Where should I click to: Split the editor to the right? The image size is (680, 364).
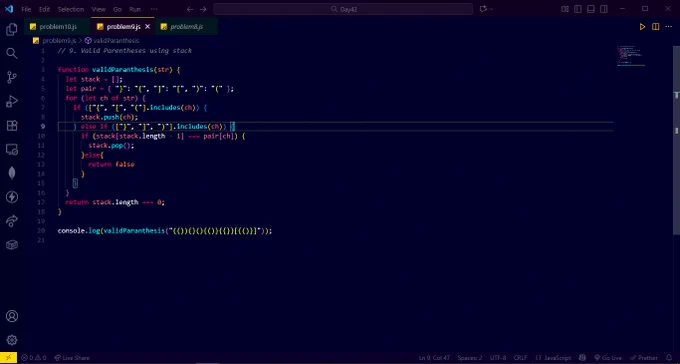(x=656, y=27)
